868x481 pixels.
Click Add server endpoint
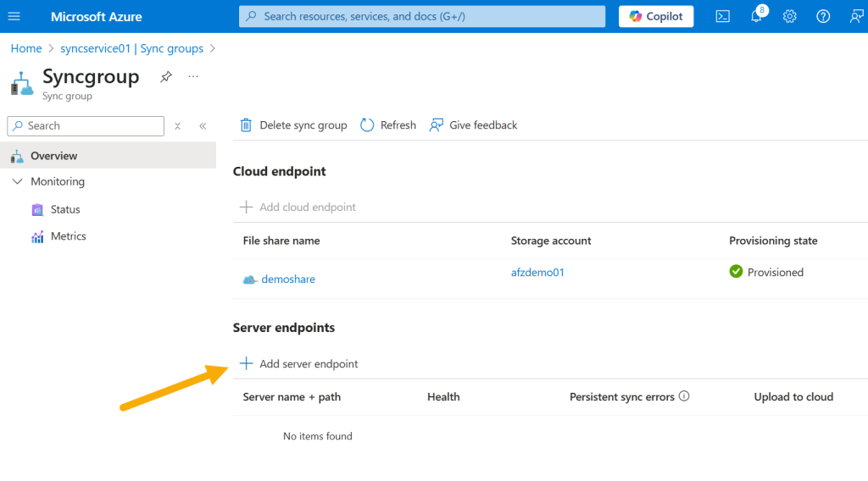coord(299,363)
